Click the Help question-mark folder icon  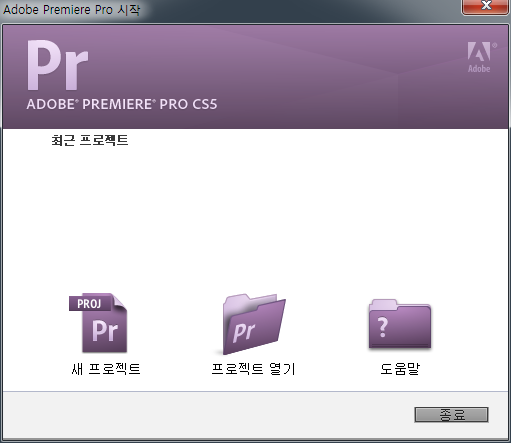coord(400,324)
